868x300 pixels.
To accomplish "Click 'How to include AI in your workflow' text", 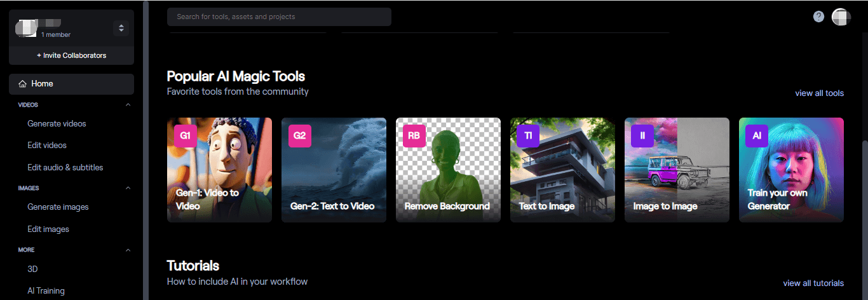I will click(237, 282).
